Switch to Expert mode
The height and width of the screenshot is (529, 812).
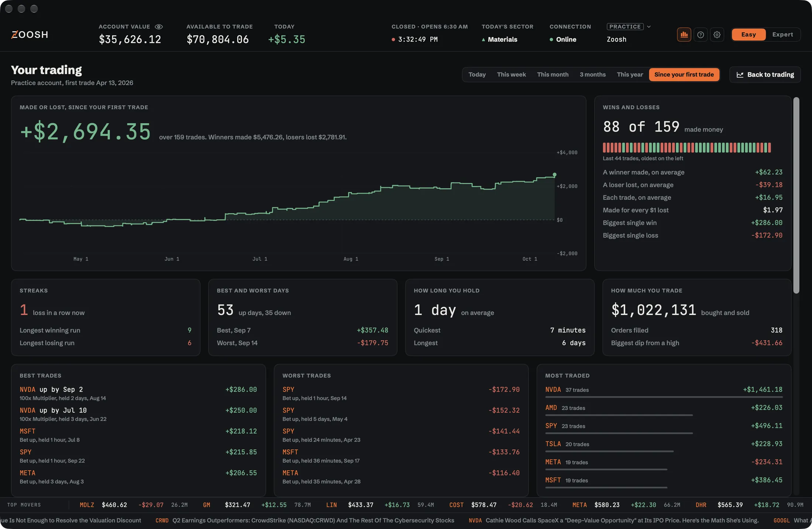coord(782,34)
